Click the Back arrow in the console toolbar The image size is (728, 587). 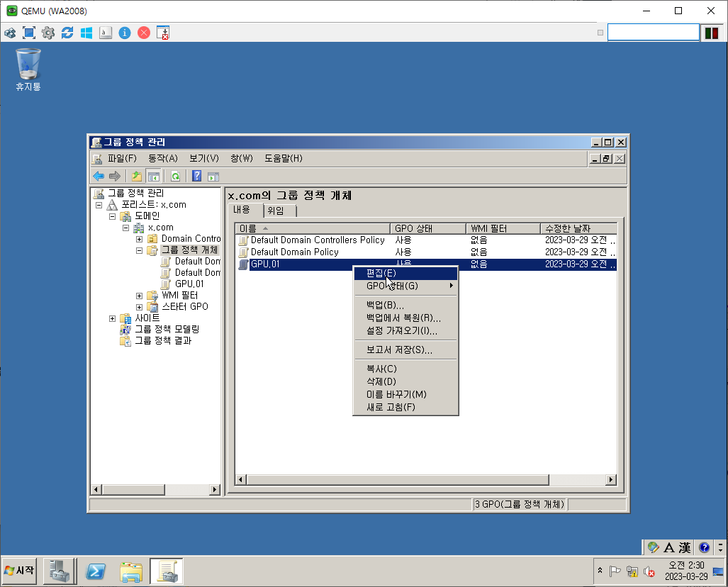click(99, 176)
